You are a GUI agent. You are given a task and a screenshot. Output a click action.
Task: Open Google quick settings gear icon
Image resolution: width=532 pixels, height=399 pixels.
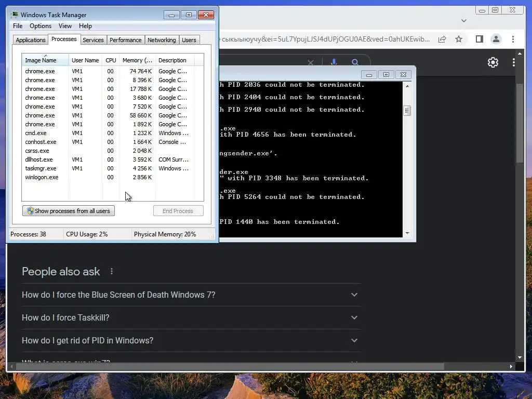(x=493, y=62)
